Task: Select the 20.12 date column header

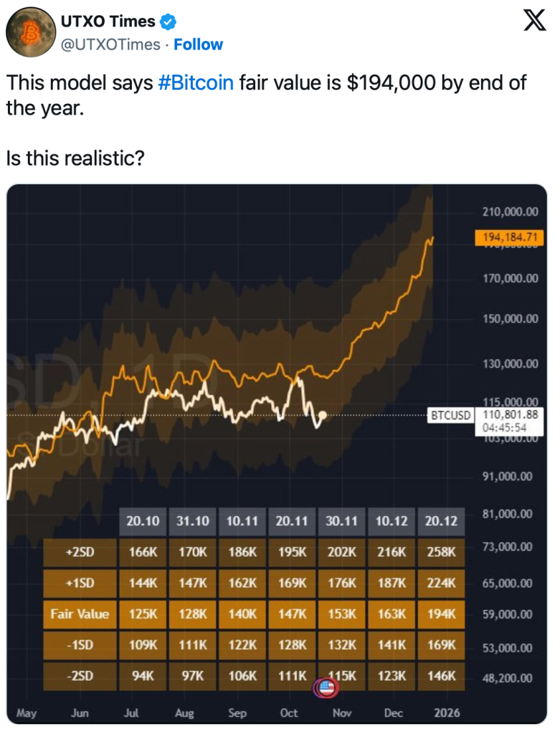Action: pyautogui.click(x=440, y=521)
